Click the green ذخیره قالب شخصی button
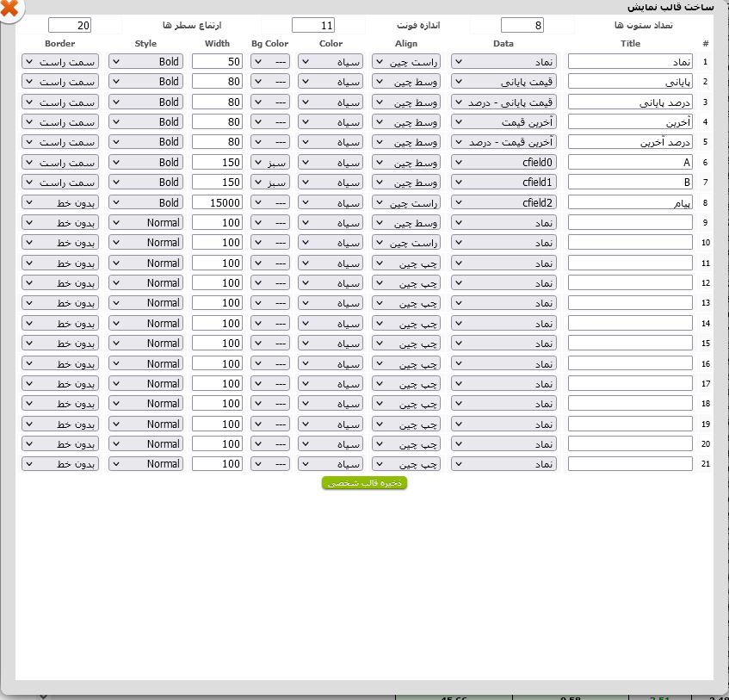 (364, 483)
